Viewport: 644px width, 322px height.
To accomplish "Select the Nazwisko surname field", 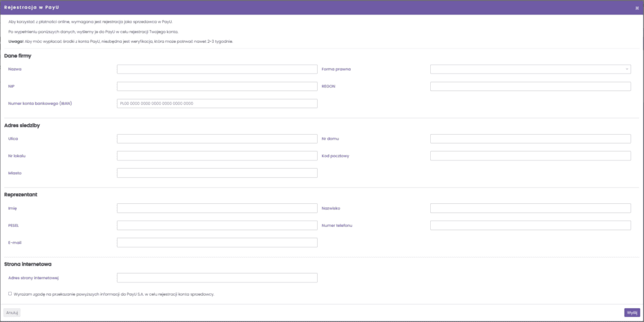I will (x=530, y=208).
